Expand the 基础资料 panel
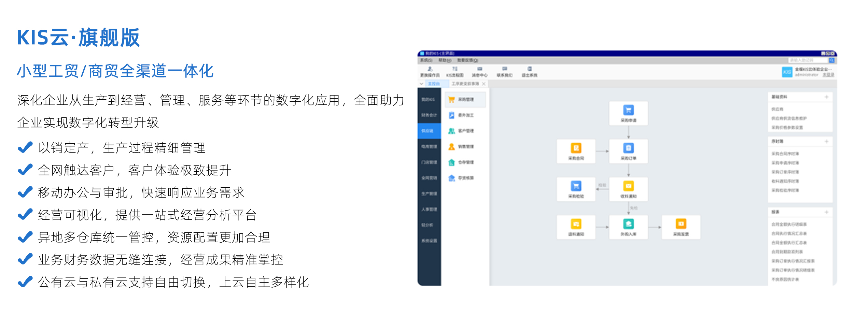The height and width of the screenshot is (317, 868). pos(827,97)
